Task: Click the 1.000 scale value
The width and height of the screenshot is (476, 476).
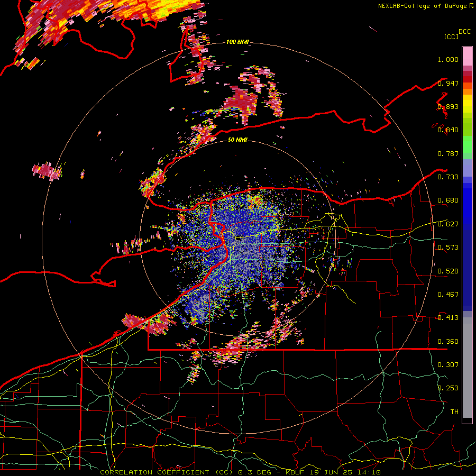Action: [x=448, y=59]
